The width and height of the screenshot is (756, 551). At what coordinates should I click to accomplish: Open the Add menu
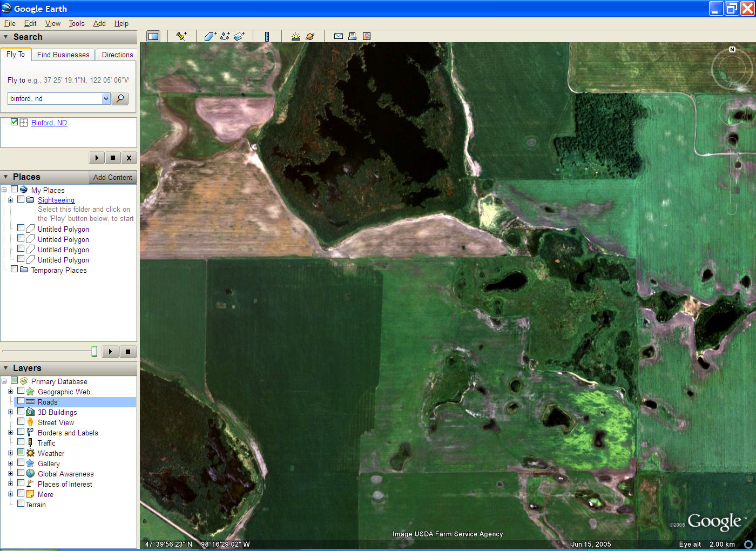click(99, 24)
